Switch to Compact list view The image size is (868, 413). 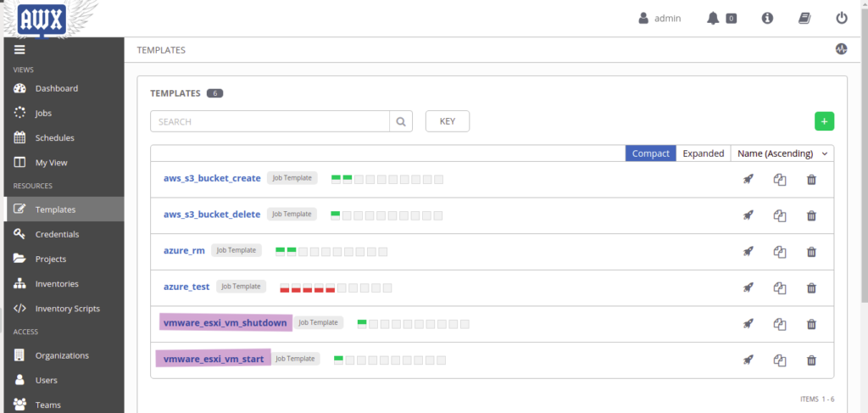(x=651, y=153)
